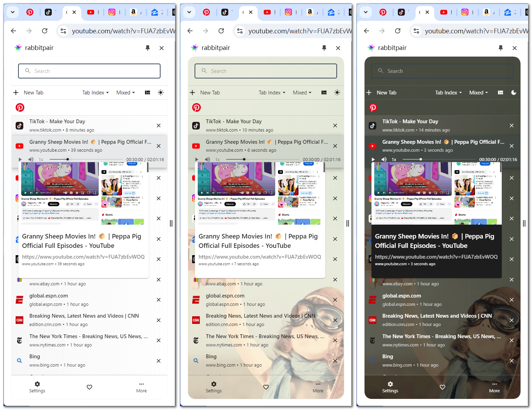Select the global.espn.com row in the left panel
The image size is (532, 410).
coord(89,300)
